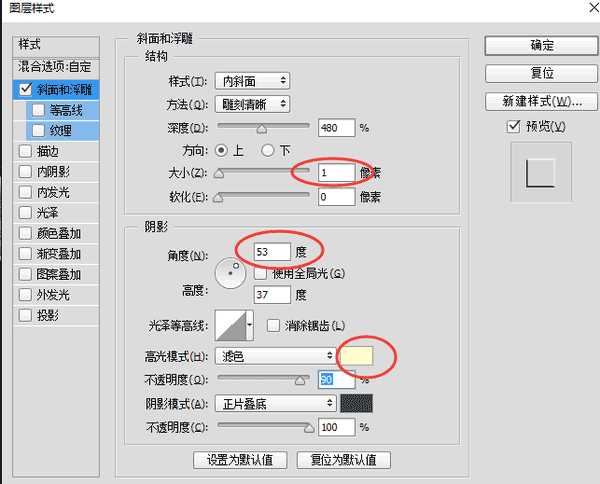Image resolution: width=600 pixels, height=484 pixels.
Task: Close the 图层样式 dialog
Action: tap(594, 7)
